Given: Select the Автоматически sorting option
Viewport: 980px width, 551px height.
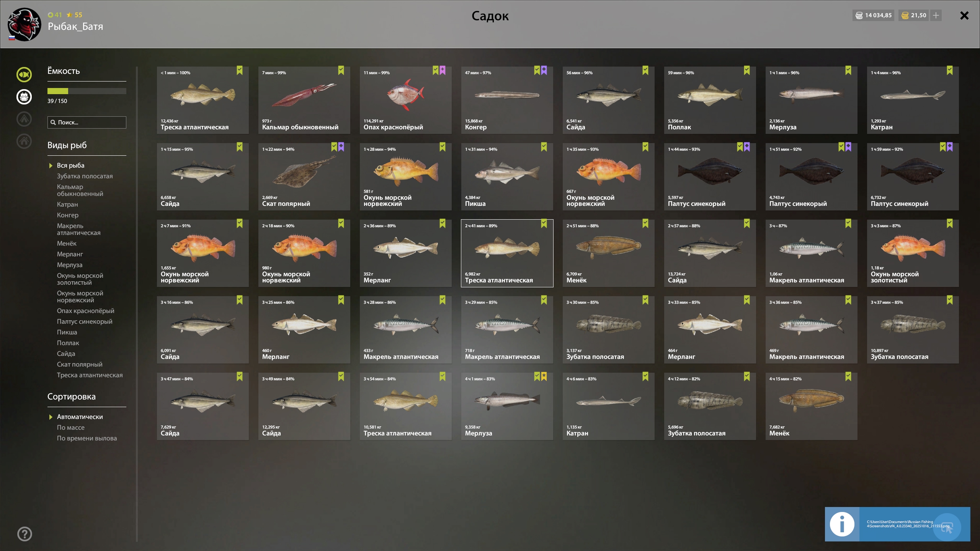Looking at the screenshot, I should coord(80,417).
